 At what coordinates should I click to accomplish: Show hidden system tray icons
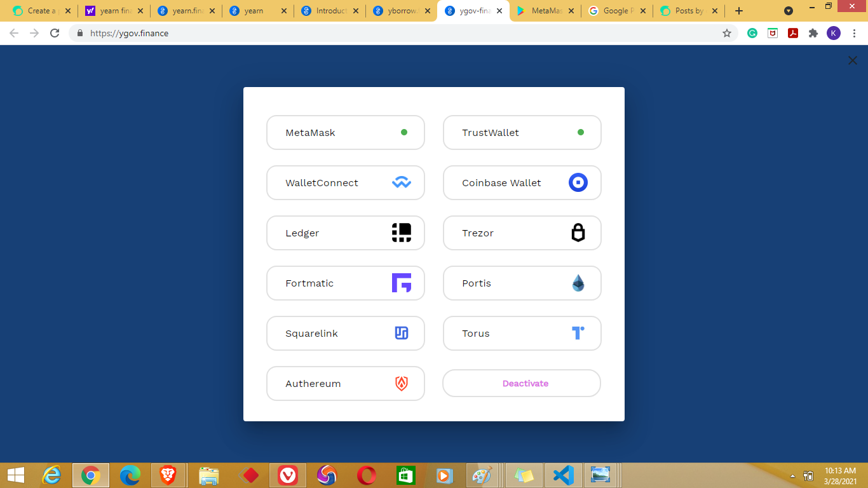tap(792, 476)
